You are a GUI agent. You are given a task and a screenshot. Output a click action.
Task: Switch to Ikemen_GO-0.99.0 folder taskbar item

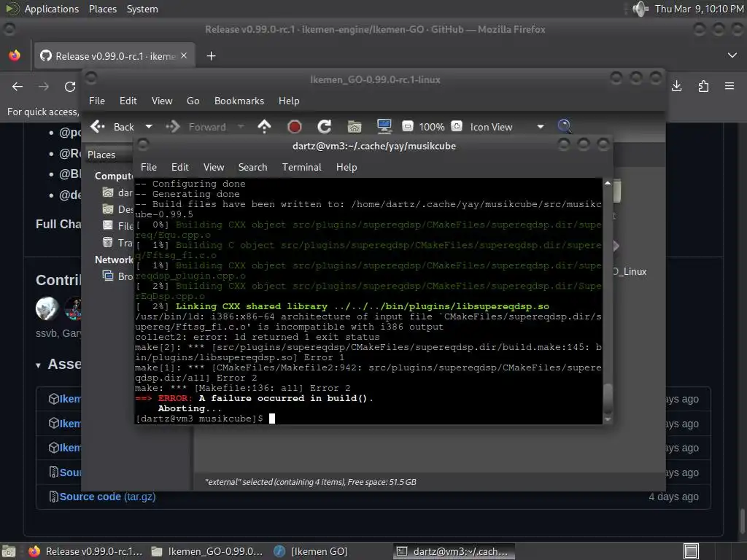[206, 551]
